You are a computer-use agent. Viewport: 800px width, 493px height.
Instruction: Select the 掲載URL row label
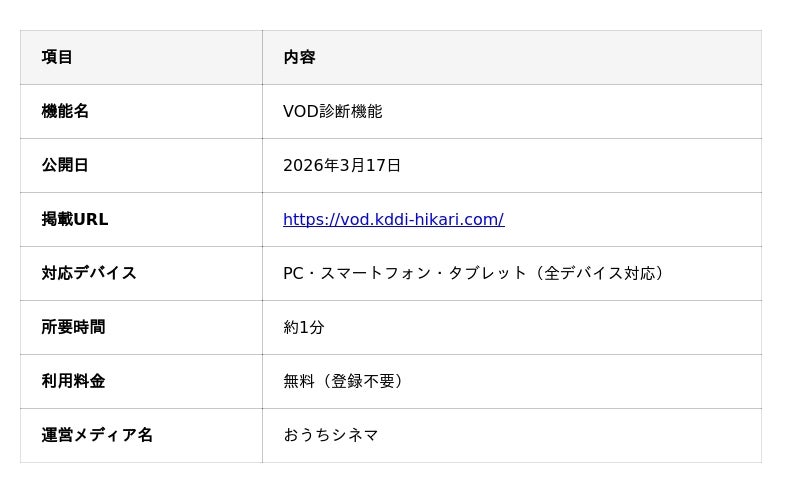click(x=74, y=219)
